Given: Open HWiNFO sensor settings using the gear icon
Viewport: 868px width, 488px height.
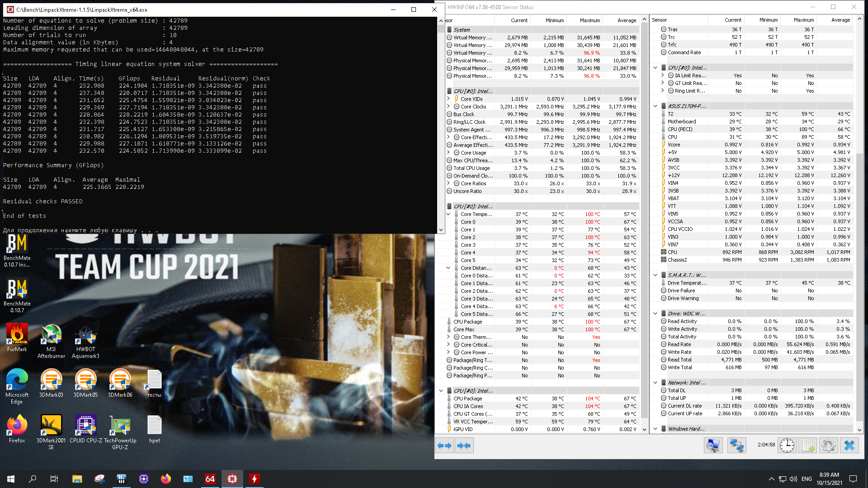Looking at the screenshot, I should coord(828,446).
